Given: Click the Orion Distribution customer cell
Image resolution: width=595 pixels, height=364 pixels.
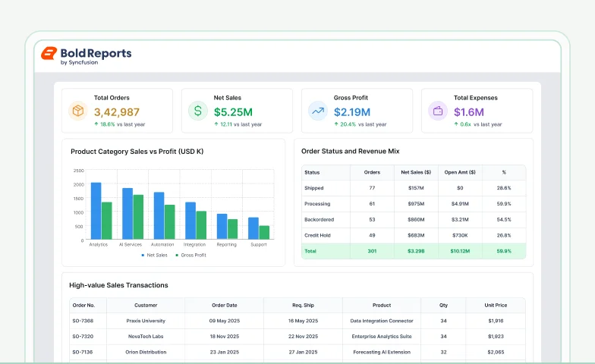Looking at the screenshot, I should click(x=146, y=352).
